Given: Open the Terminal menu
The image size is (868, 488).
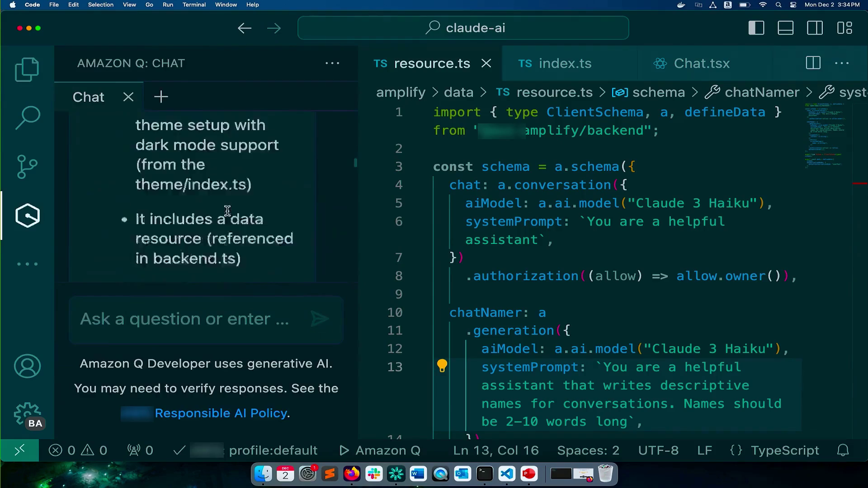Looking at the screenshot, I should tap(194, 5).
